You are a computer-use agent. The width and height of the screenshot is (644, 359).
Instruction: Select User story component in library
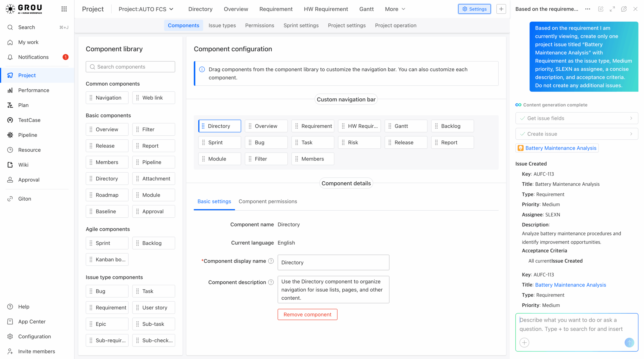[153, 307]
